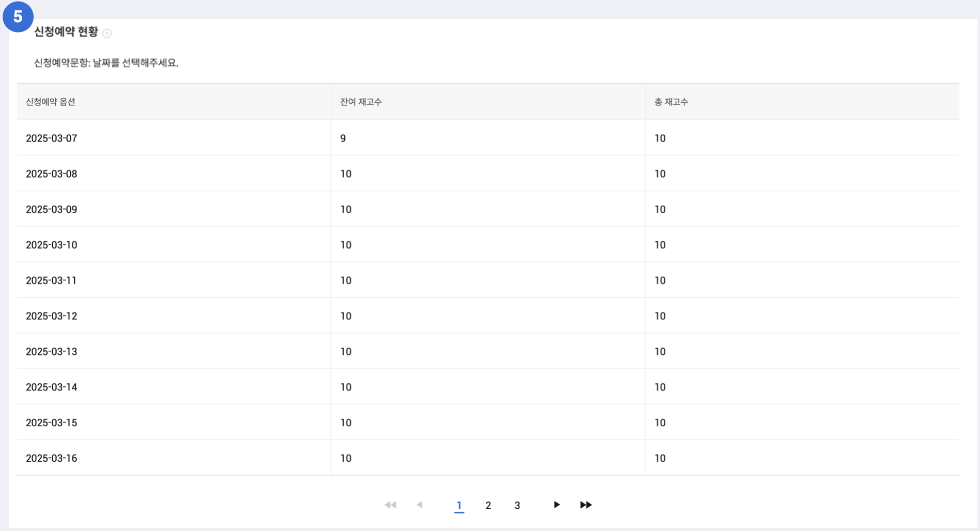Select the 2025-03-08 date option

point(52,174)
